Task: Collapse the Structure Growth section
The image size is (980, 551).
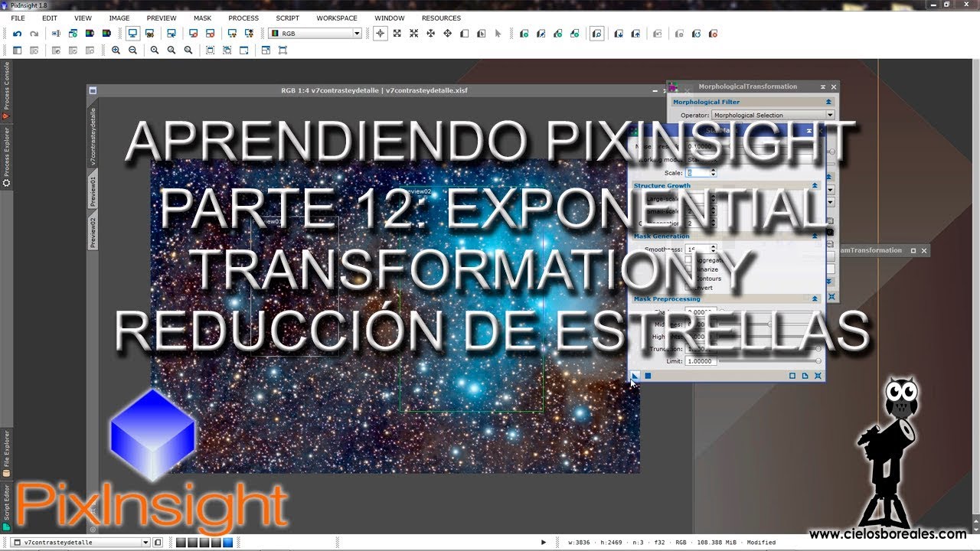Action: (815, 186)
